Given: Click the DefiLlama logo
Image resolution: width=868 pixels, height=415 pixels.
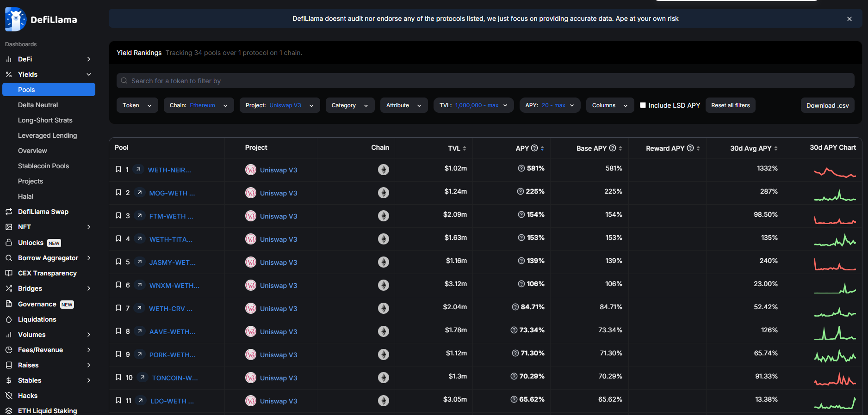Looking at the screenshot, I should 41,19.
